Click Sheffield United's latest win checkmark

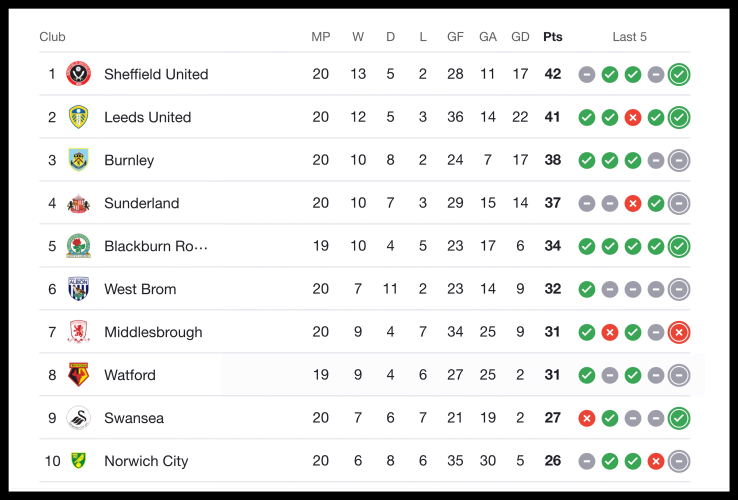pyautogui.click(x=679, y=74)
